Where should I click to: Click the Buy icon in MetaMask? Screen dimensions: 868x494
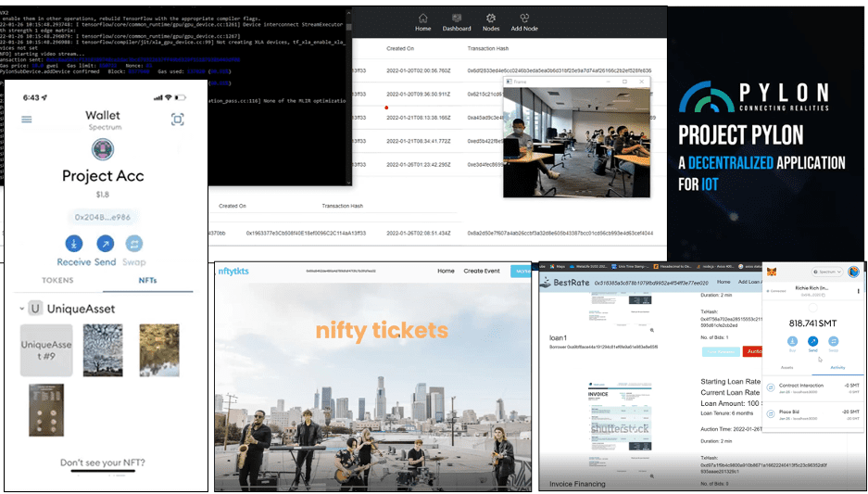792,342
